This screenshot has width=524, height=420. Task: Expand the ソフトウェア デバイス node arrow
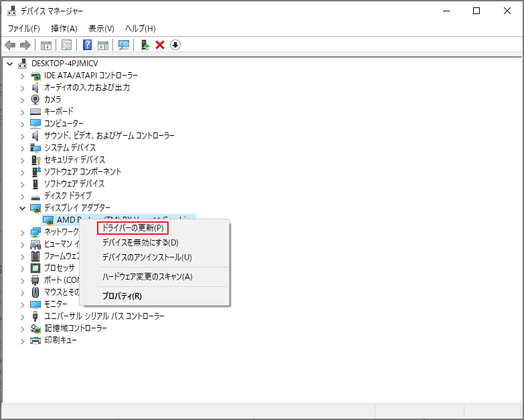pyautogui.click(x=22, y=185)
